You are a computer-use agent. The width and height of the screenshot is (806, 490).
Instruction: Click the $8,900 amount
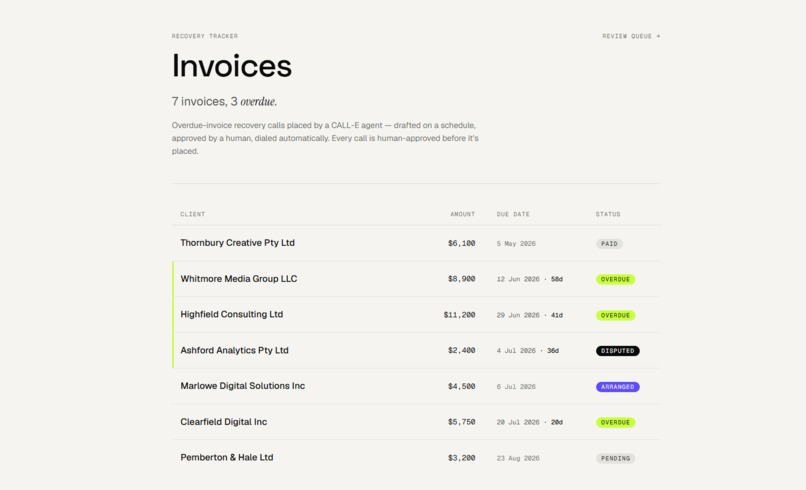click(x=462, y=279)
